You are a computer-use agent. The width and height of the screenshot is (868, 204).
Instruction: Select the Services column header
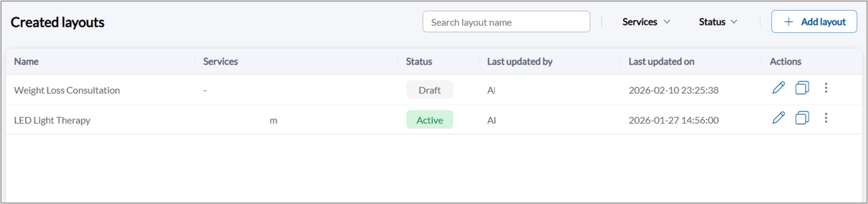point(221,62)
